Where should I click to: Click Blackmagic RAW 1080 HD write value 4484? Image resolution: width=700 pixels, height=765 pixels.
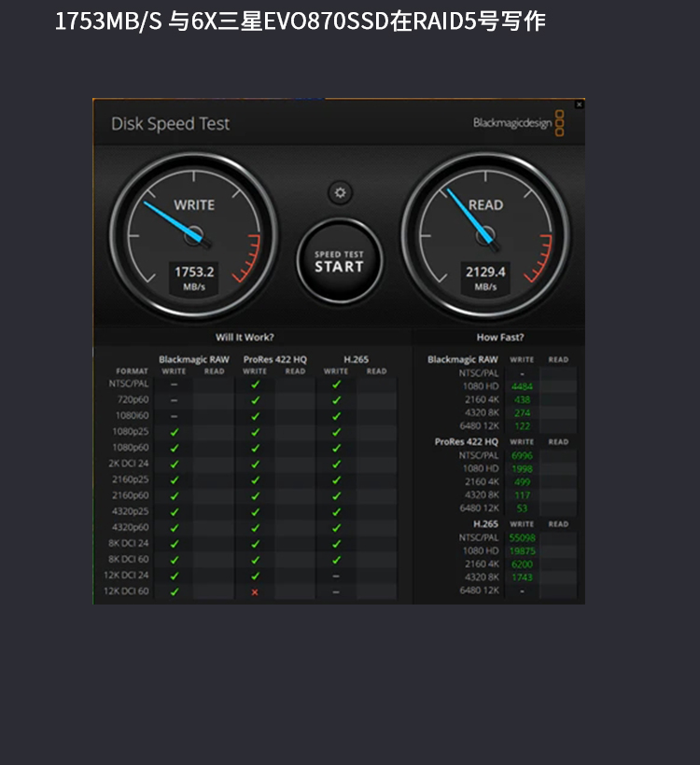pos(522,386)
